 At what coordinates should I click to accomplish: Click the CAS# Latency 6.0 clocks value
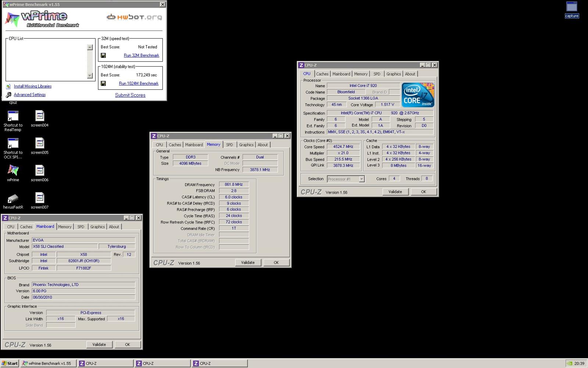point(234,197)
